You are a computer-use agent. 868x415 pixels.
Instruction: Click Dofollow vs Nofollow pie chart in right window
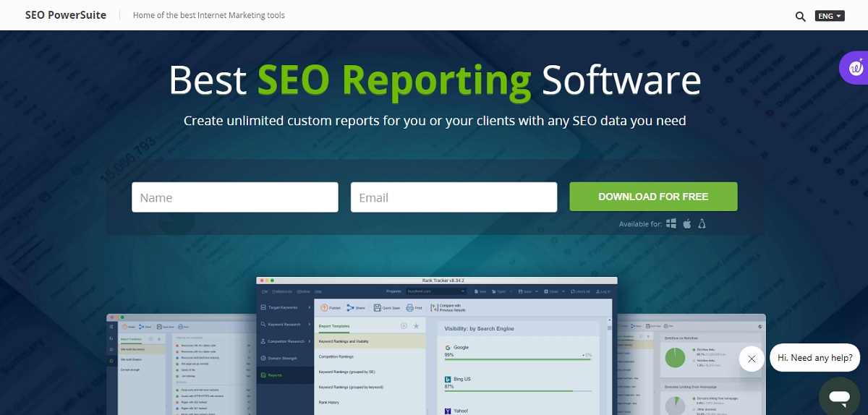tap(676, 358)
